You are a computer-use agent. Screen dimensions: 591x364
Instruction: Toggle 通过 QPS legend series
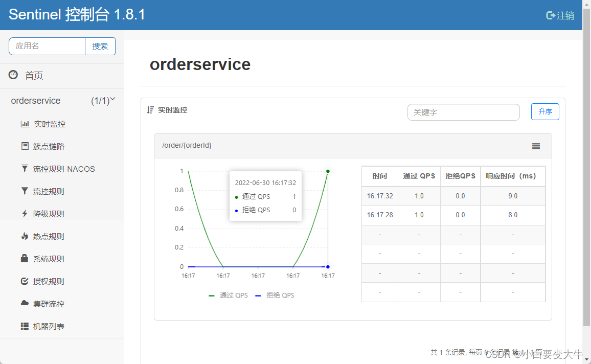229,295
